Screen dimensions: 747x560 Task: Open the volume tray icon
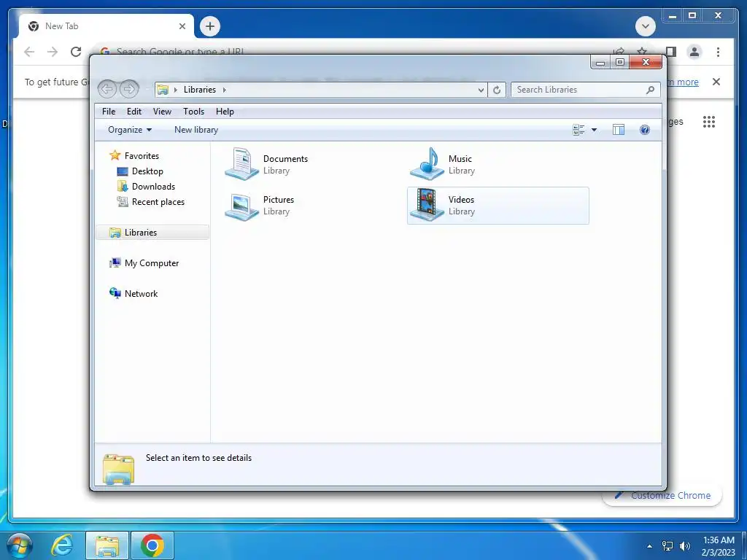[x=685, y=546]
